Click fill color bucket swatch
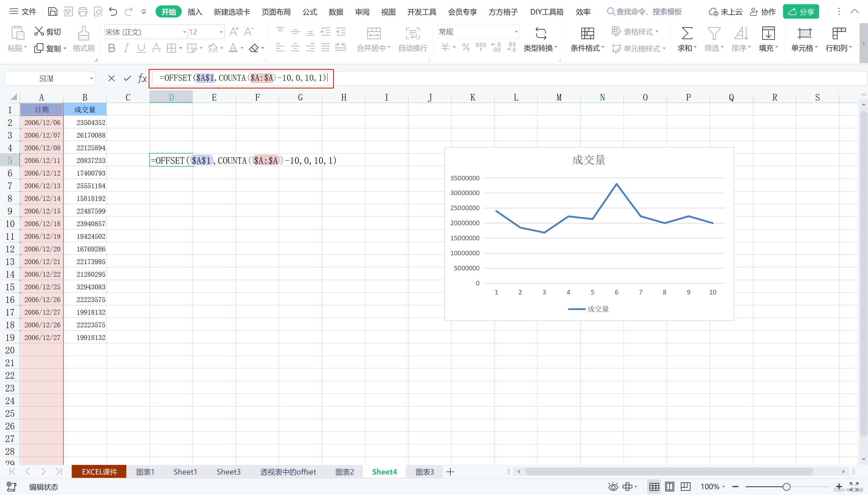This screenshot has width=868, height=495. [x=213, y=48]
